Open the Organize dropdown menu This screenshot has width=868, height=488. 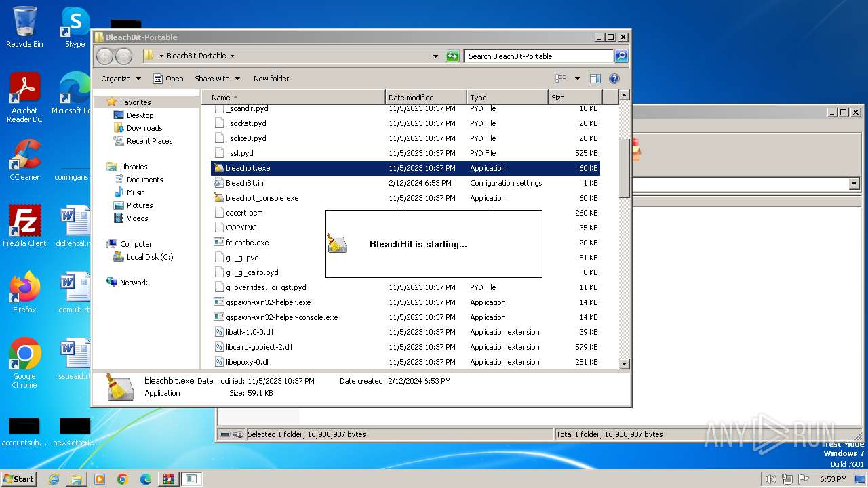pos(121,79)
